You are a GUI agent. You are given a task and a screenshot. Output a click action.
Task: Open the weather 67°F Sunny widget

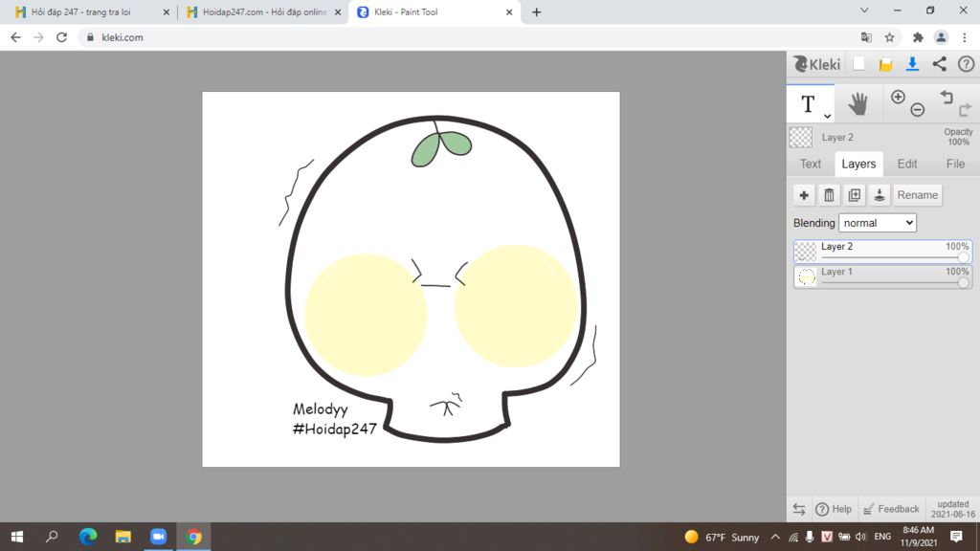tap(722, 537)
